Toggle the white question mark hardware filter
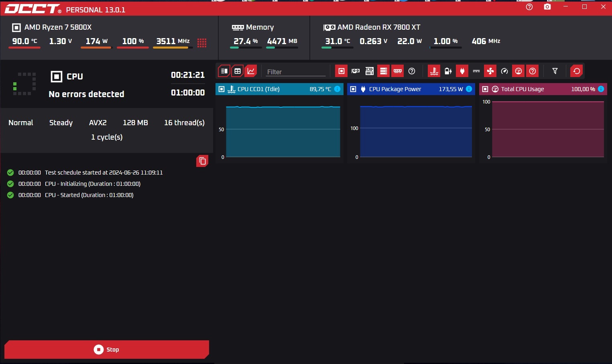Screen dimensions: 612x364 pos(412,71)
